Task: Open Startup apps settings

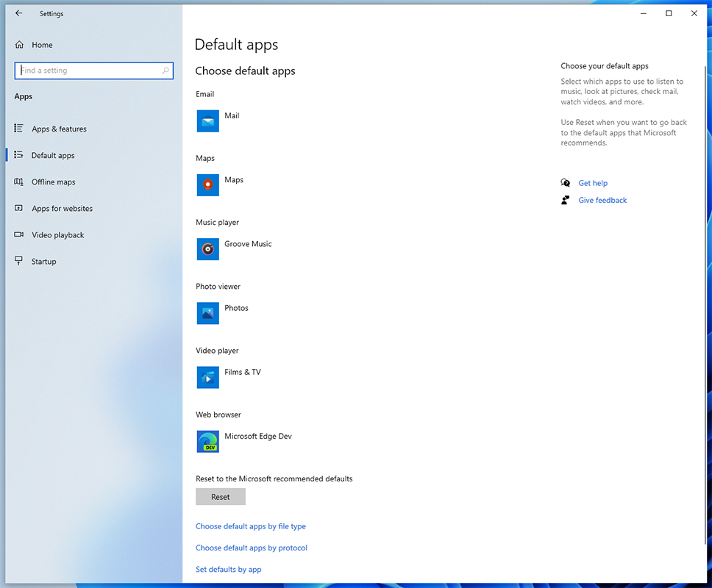Action: 43,262
